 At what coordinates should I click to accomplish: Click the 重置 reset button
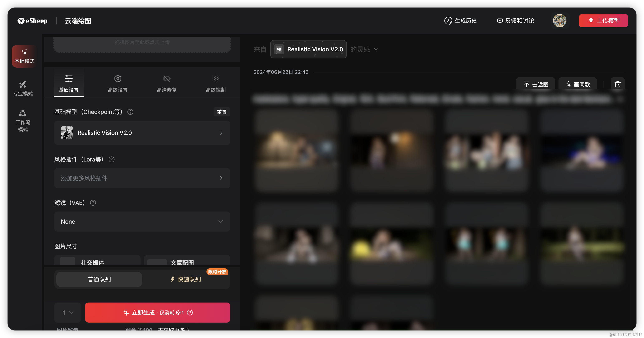tap(222, 112)
